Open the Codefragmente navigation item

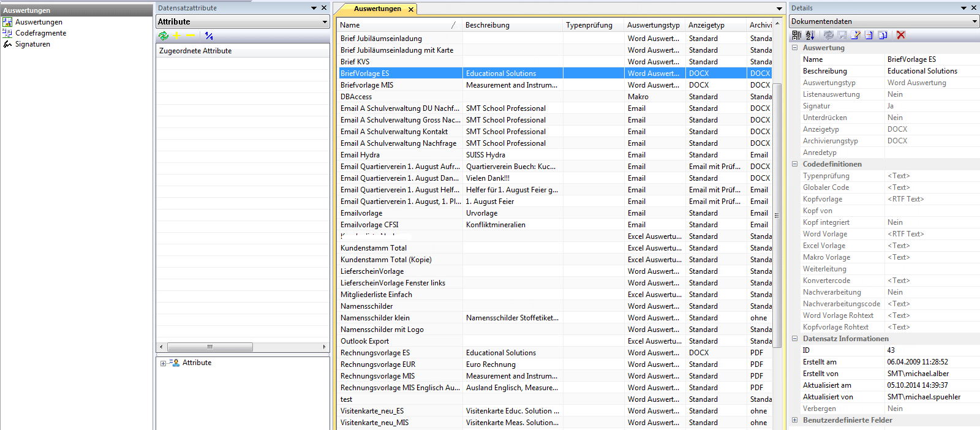[40, 33]
